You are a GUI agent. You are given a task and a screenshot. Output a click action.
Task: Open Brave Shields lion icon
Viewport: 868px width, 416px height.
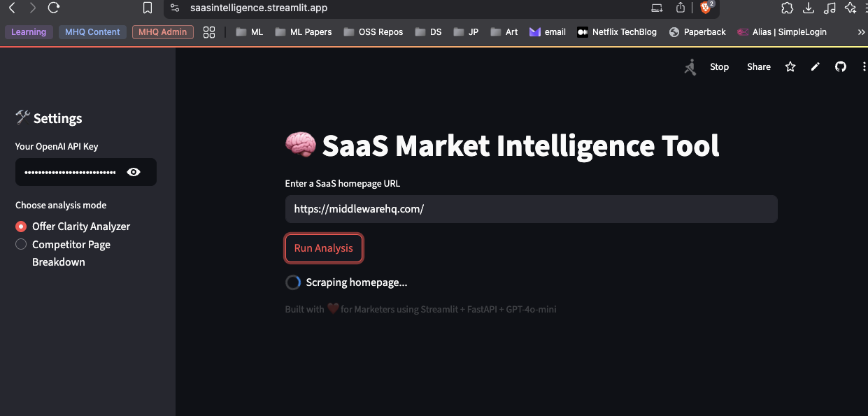tap(706, 8)
